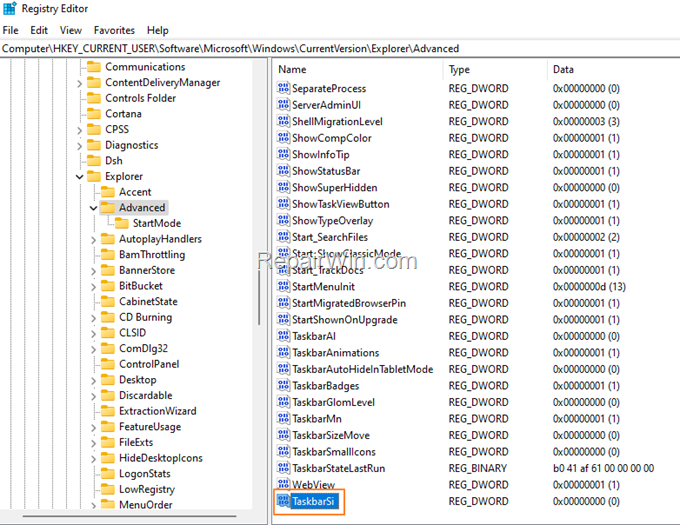Click the WebView value name
The width and height of the screenshot is (680, 525).
(x=313, y=485)
